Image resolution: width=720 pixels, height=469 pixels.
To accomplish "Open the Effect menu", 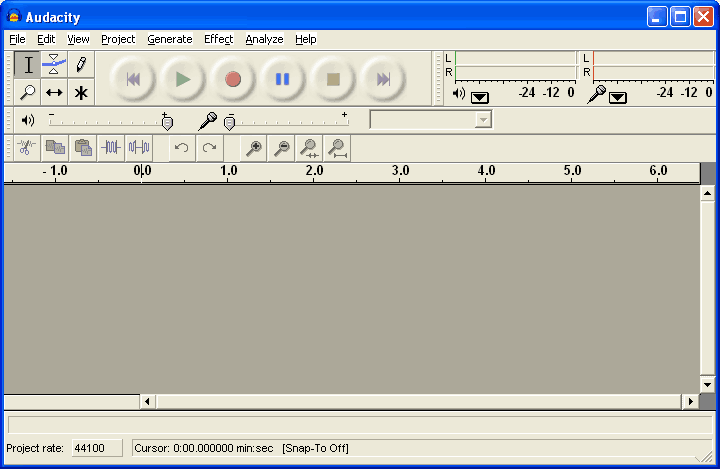I will tap(219, 40).
